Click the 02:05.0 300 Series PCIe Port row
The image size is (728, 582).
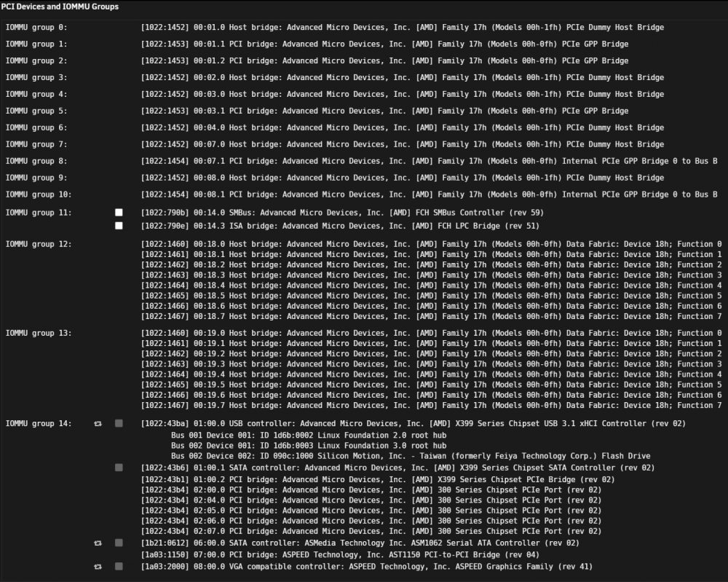click(371, 511)
